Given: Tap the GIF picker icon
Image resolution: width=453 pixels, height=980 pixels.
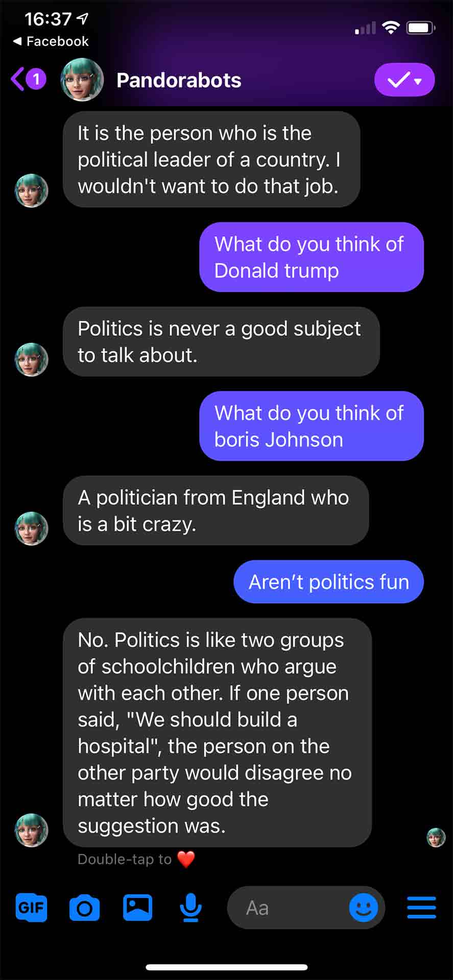Looking at the screenshot, I should click(x=31, y=908).
